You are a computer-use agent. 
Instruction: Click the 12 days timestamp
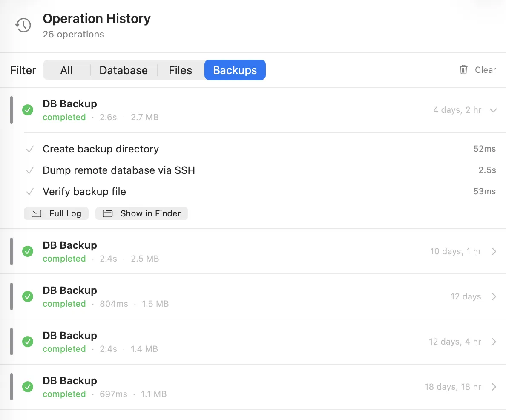click(466, 296)
